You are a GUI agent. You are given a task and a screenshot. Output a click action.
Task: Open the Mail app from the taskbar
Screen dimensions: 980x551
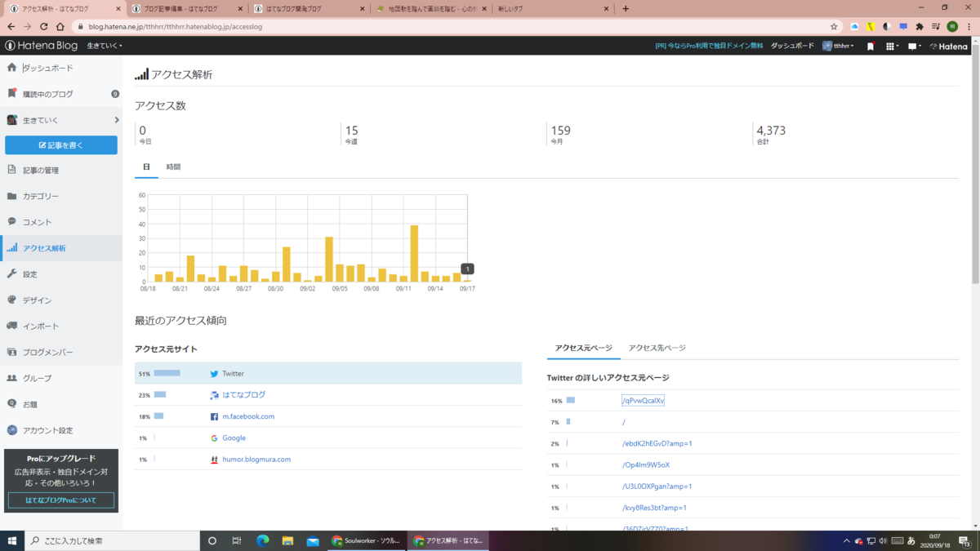click(313, 540)
